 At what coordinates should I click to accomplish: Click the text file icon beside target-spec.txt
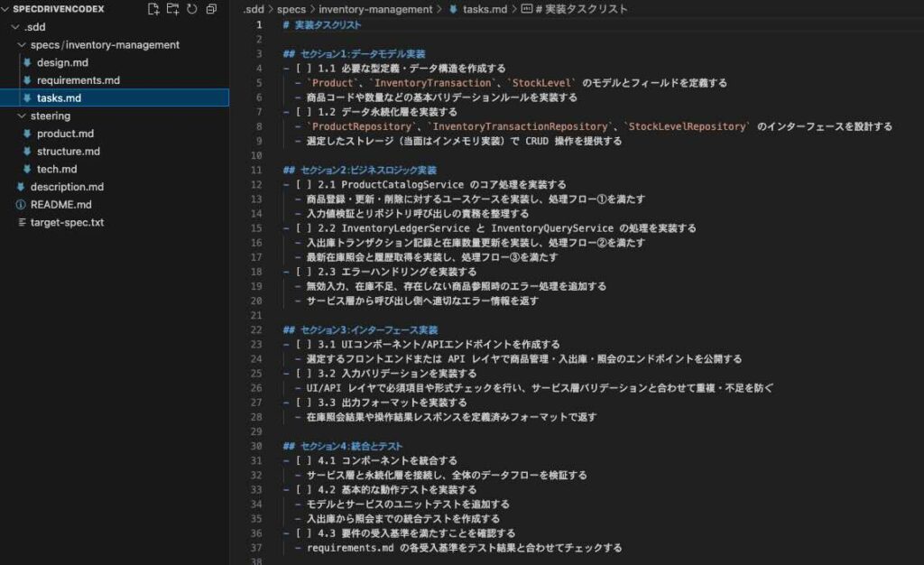[21, 222]
